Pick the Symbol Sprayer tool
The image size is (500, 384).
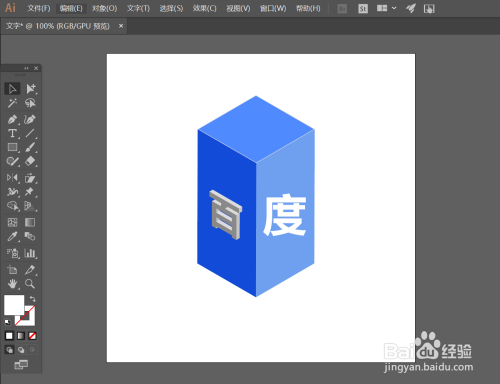12,253
